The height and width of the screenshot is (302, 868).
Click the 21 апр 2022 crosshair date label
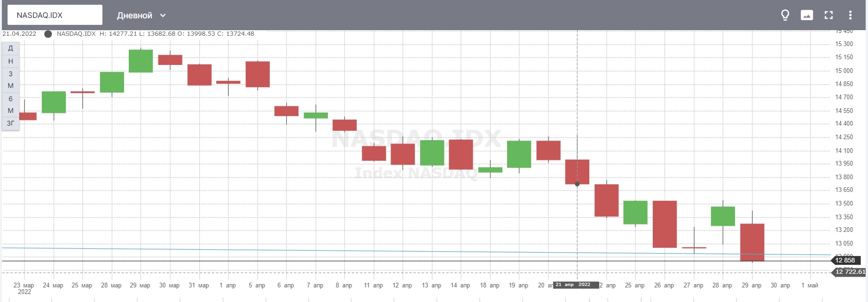coord(576,285)
